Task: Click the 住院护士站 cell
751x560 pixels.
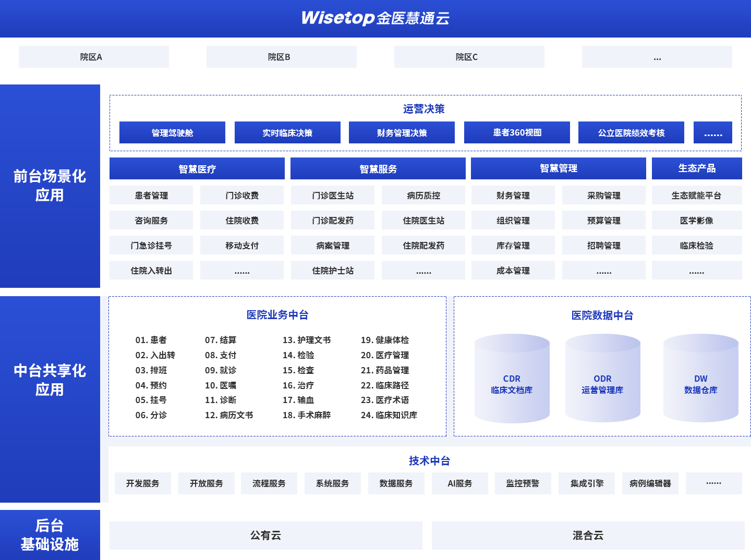Action: click(x=333, y=270)
